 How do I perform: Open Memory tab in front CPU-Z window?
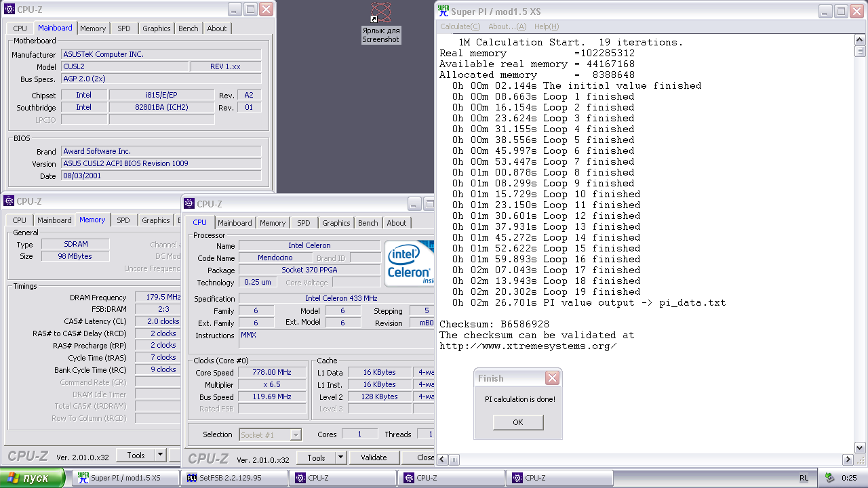coord(273,223)
